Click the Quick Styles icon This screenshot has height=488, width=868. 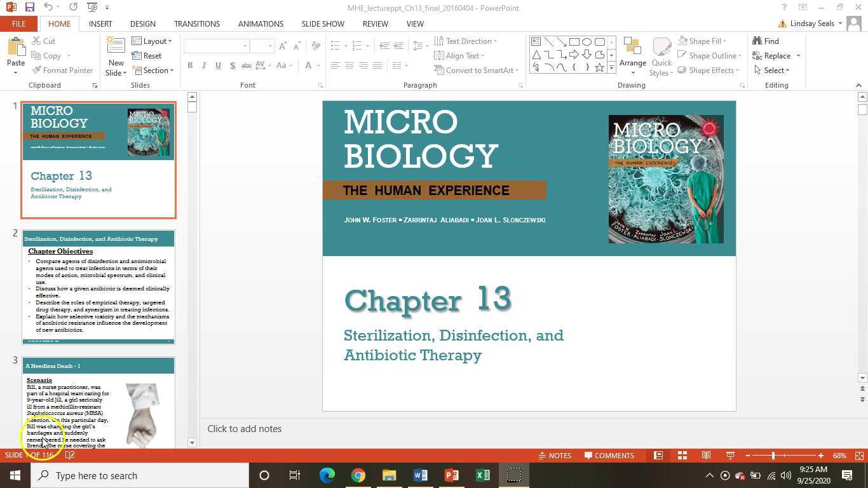(661, 55)
